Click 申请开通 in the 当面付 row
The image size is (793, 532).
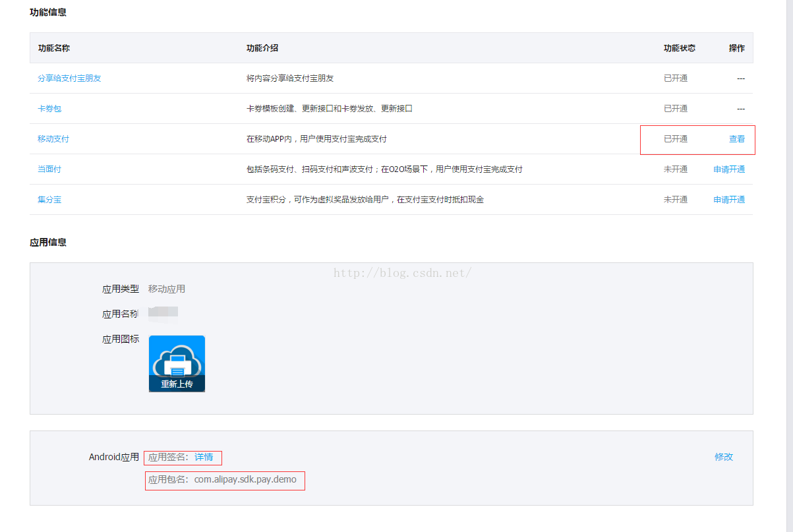tap(729, 169)
